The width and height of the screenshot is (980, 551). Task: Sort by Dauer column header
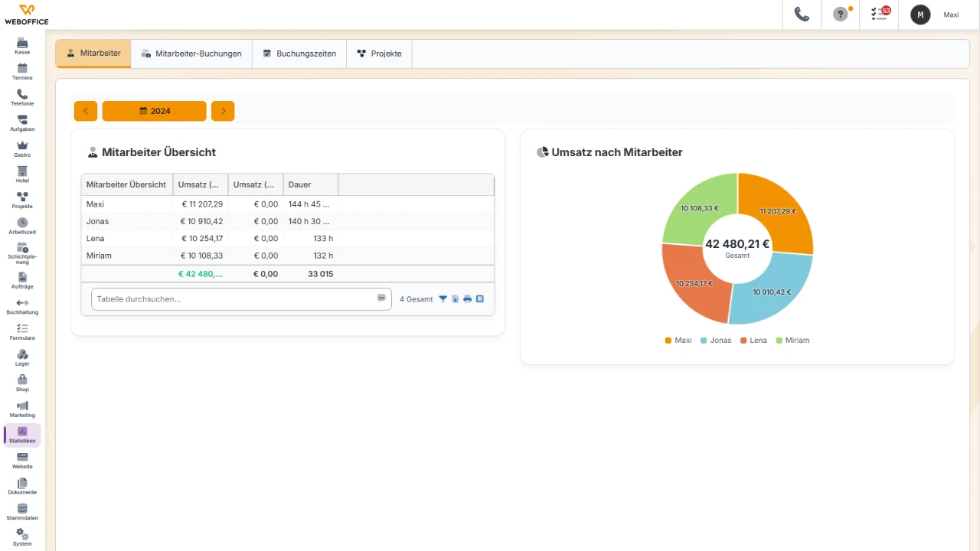tap(311, 184)
